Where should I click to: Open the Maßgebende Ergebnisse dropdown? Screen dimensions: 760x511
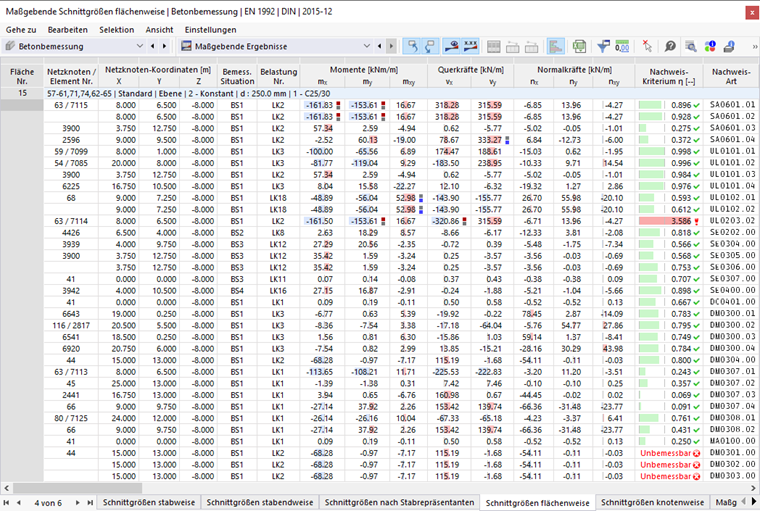point(366,46)
